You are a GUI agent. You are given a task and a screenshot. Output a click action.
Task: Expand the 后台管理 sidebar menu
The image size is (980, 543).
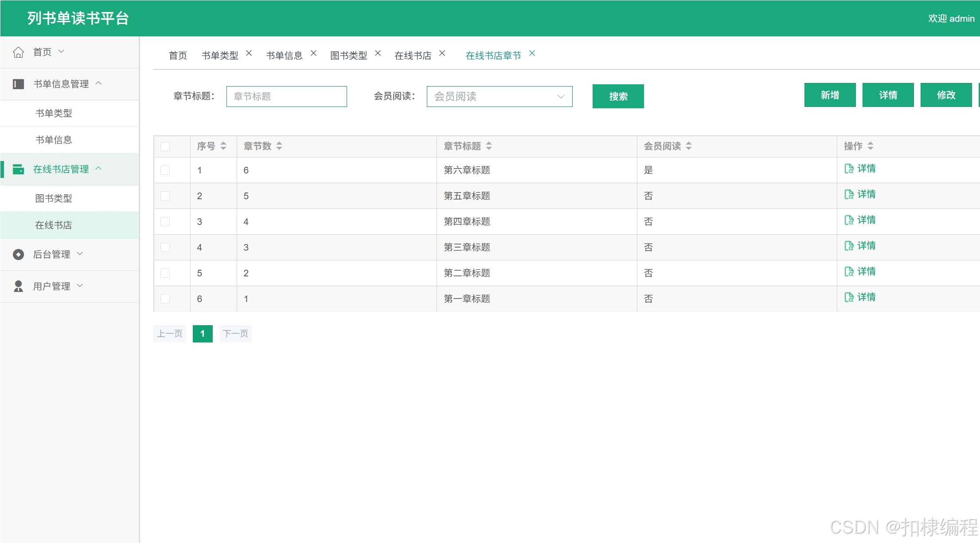pos(51,254)
